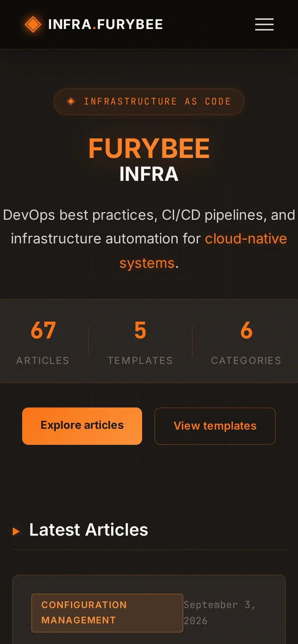
Task: Go to INFRA.FURYBEE home link
Action: click(x=94, y=24)
